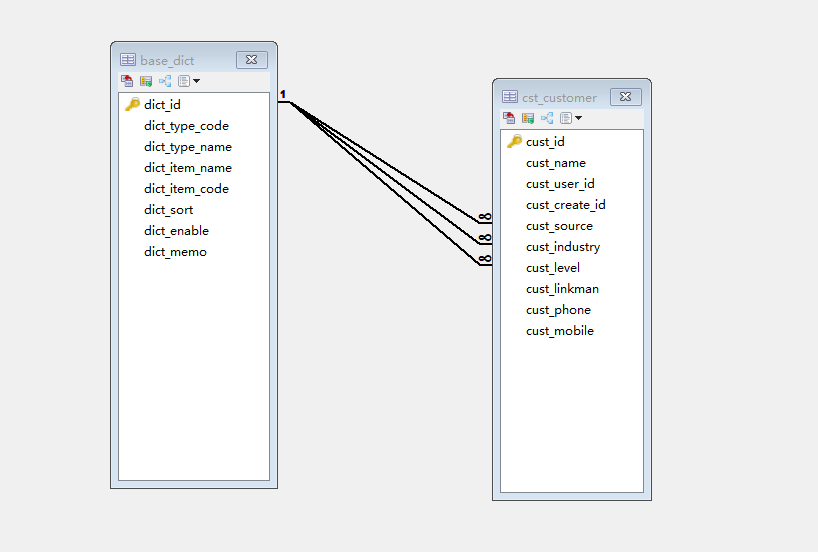The width and height of the screenshot is (818, 552).
Task: Open view dropdown arrow in cst_customer toolbar
Action: (578, 118)
